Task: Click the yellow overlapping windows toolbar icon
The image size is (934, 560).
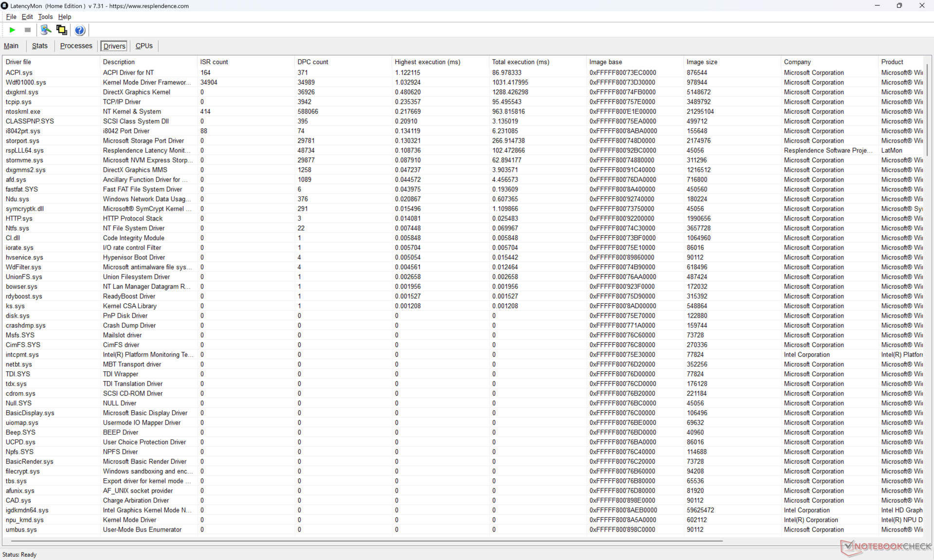Action: [x=62, y=30]
